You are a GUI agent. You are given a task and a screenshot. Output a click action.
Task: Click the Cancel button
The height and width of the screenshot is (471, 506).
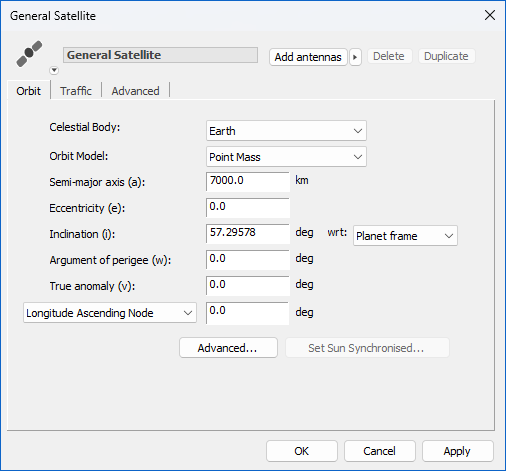point(380,451)
